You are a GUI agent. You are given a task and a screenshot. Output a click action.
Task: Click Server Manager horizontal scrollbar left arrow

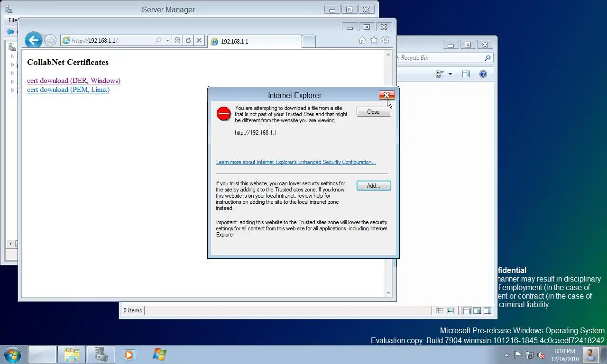point(11,244)
